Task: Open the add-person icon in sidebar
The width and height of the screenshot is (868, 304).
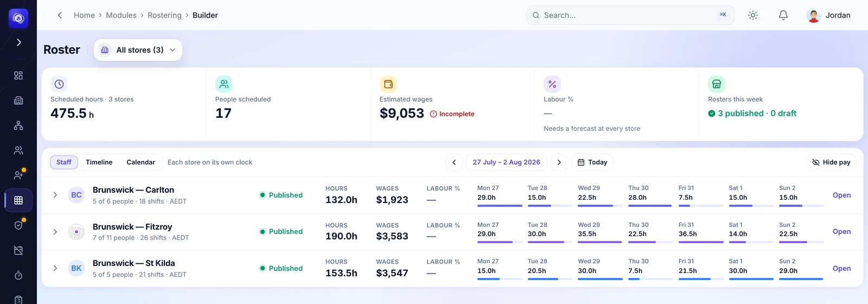Action: (18, 175)
